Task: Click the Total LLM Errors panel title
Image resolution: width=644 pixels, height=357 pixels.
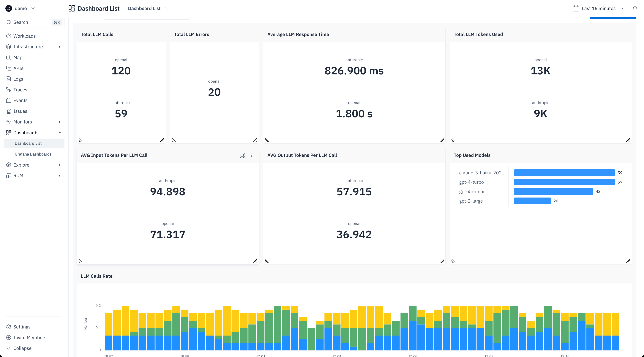Action: point(192,35)
